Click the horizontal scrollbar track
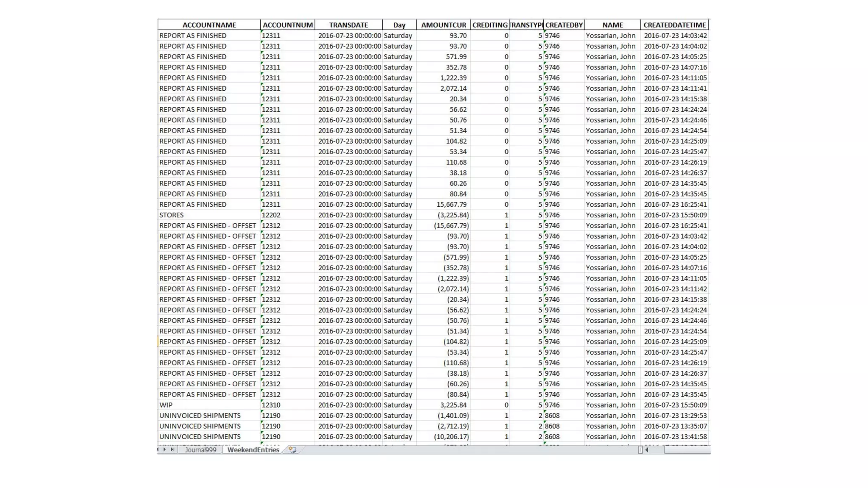The image size is (868, 488). pyautogui.click(x=687, y=450)
